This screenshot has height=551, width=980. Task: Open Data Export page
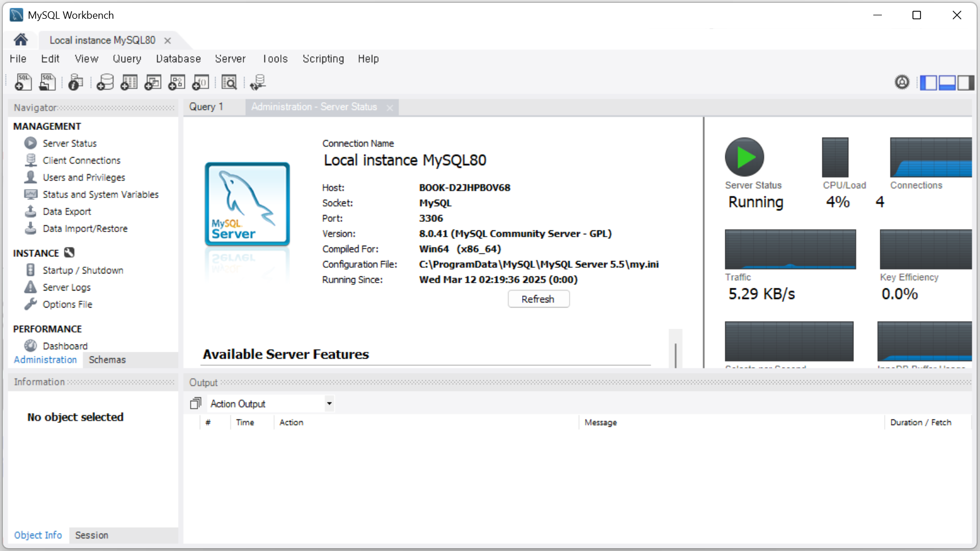[66, 211]
